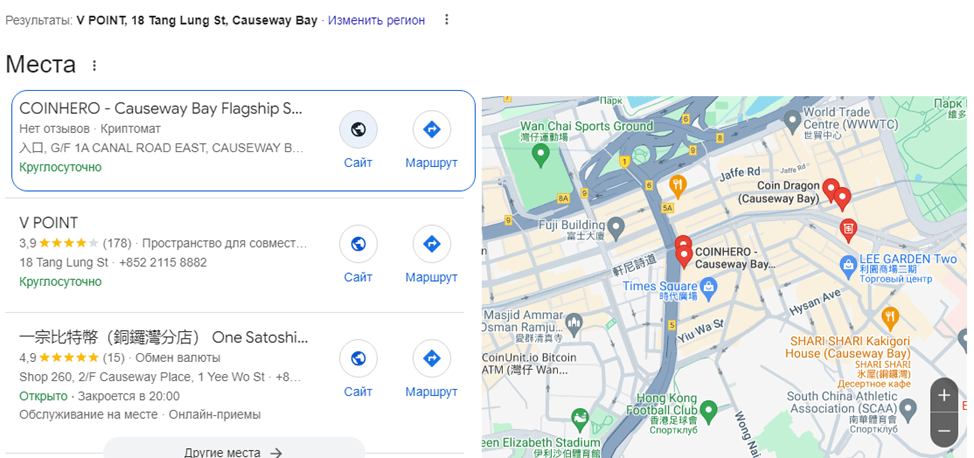Click Times Square shopping bag marker
The image size is (974, 458).
[708, 286]
